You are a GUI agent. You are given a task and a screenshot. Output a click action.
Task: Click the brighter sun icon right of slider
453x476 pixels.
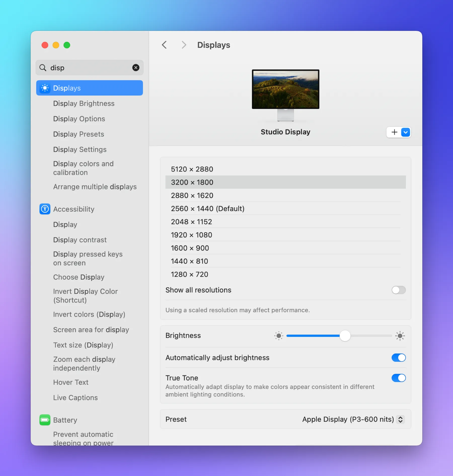coord(400,336)
